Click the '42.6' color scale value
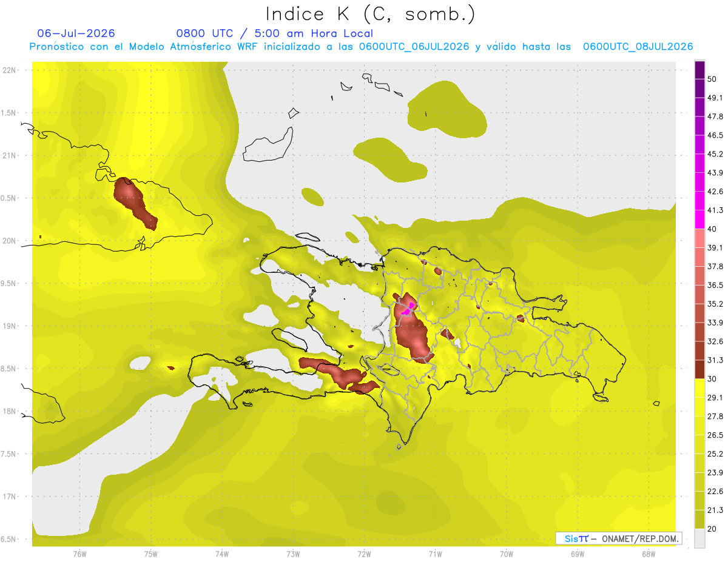The height and width of the screenshot is (562, 728). [715, 192]
